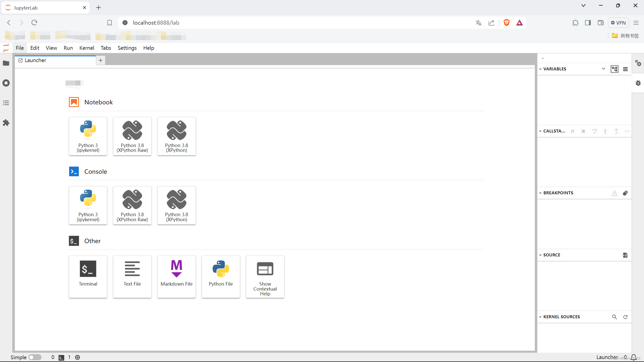Create a new Markdown File
The height and width of the screenshot is (362, 644).
176,277
